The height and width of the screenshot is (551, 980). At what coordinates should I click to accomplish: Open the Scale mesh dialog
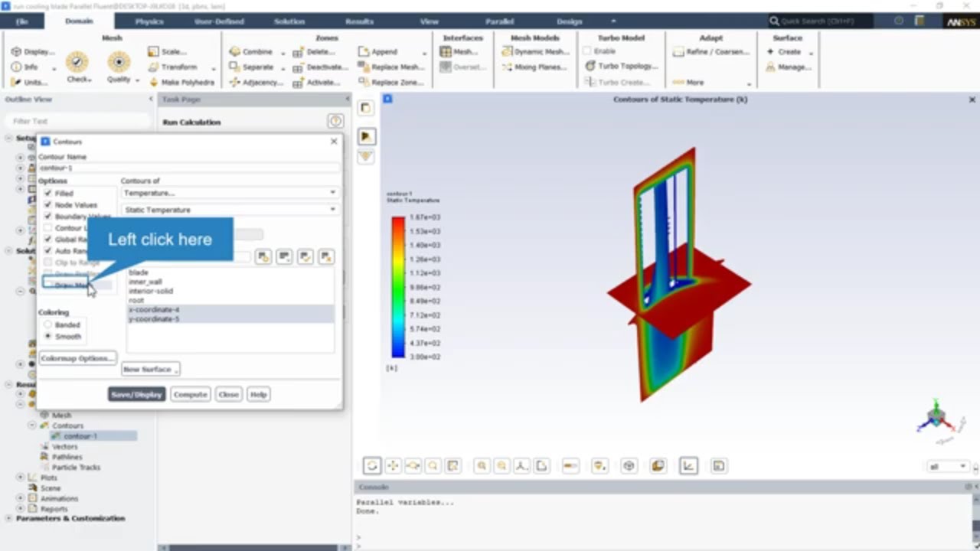[167, 52]
